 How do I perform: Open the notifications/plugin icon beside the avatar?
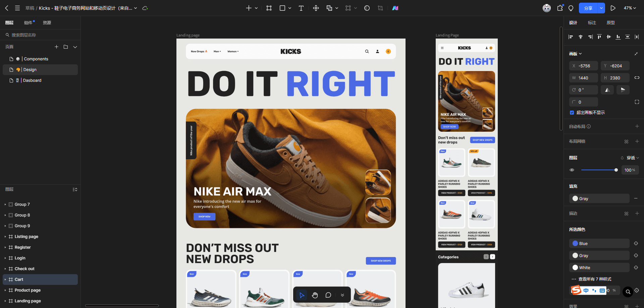560,8
